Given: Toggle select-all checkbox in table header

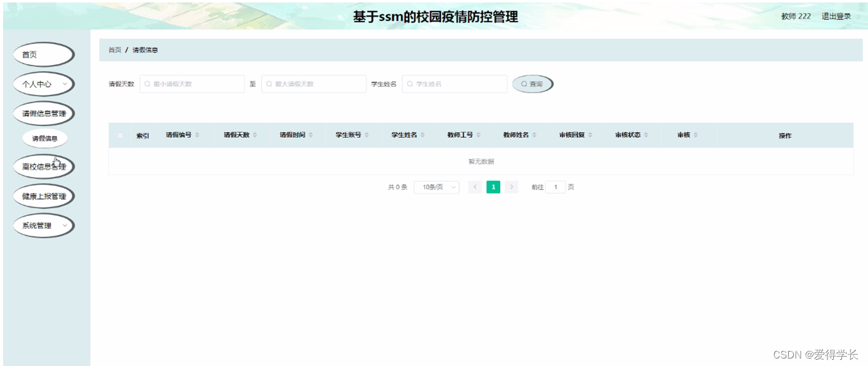Looking at the screenshot, I should coord(120,135).
